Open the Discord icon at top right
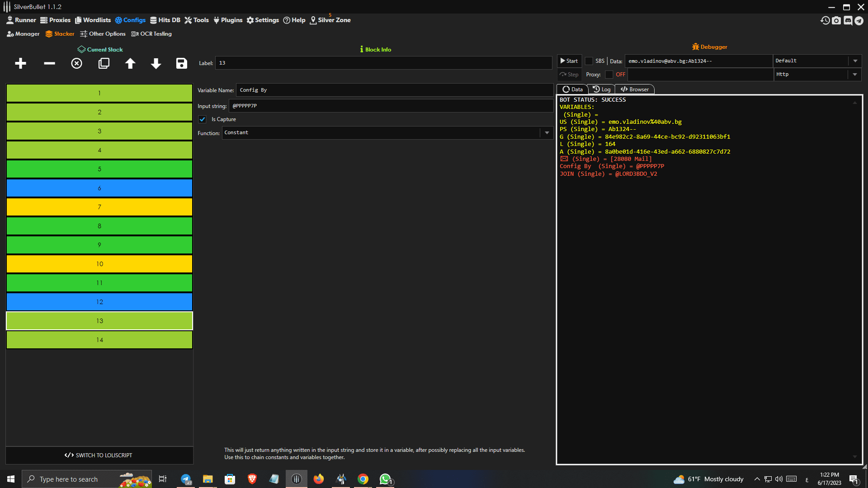 pyautogui.click(x=848, y=21)
